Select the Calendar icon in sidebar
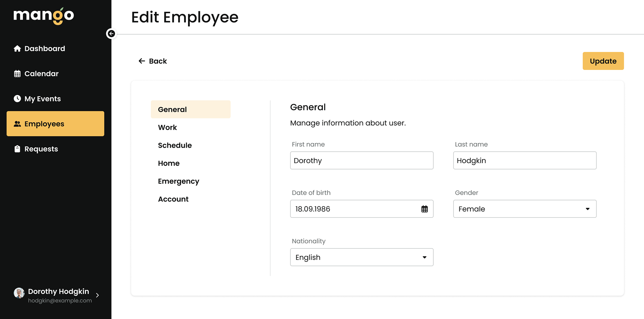This screenshot has height=319, width=644. point(17,73)
